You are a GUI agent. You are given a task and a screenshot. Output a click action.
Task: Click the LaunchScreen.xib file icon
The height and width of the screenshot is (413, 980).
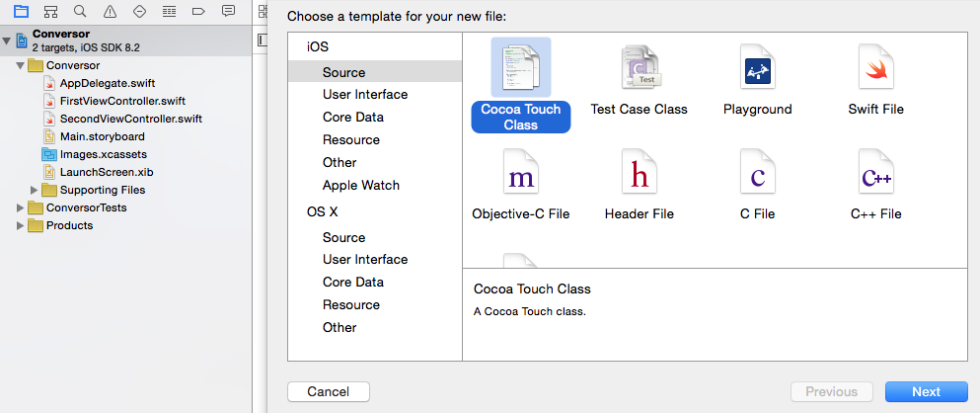pos(49,172)
